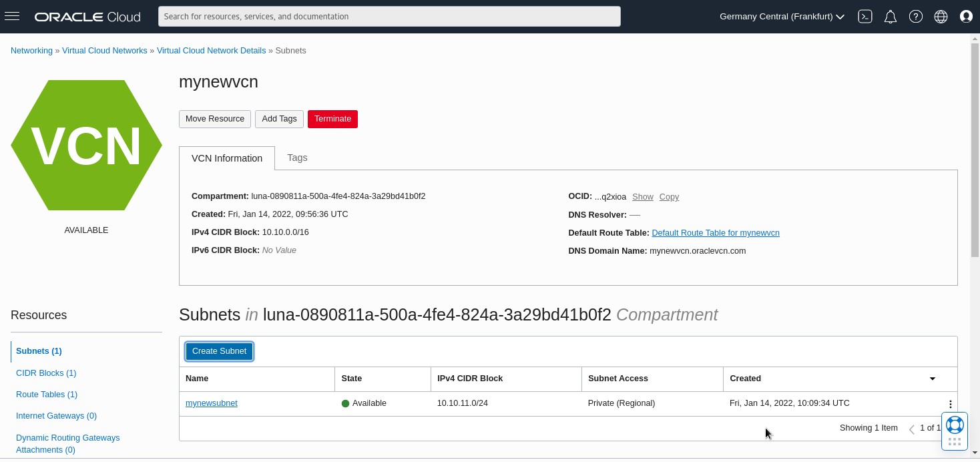Switch to the Tags tab
Viewport: 980px width, 462px height.
click(297, 158)
